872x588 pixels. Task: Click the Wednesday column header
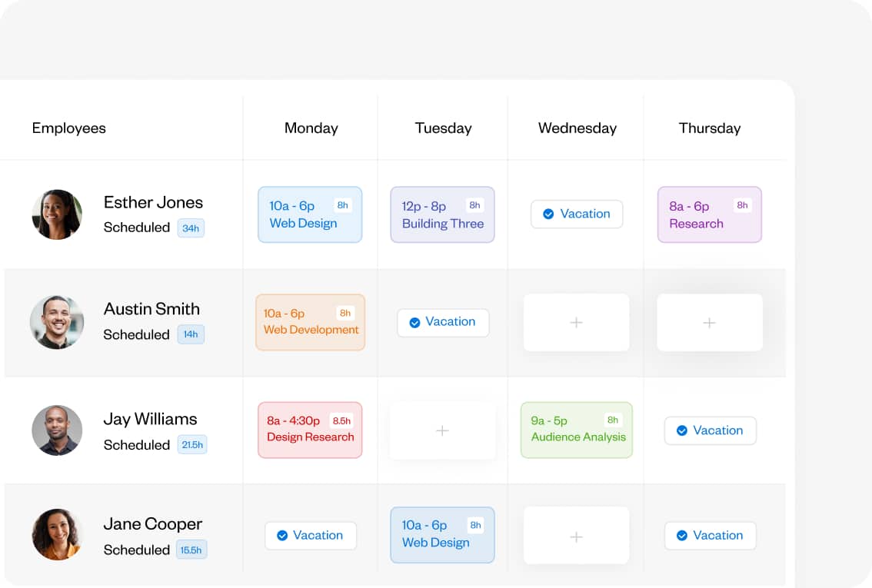click(577, 128)
